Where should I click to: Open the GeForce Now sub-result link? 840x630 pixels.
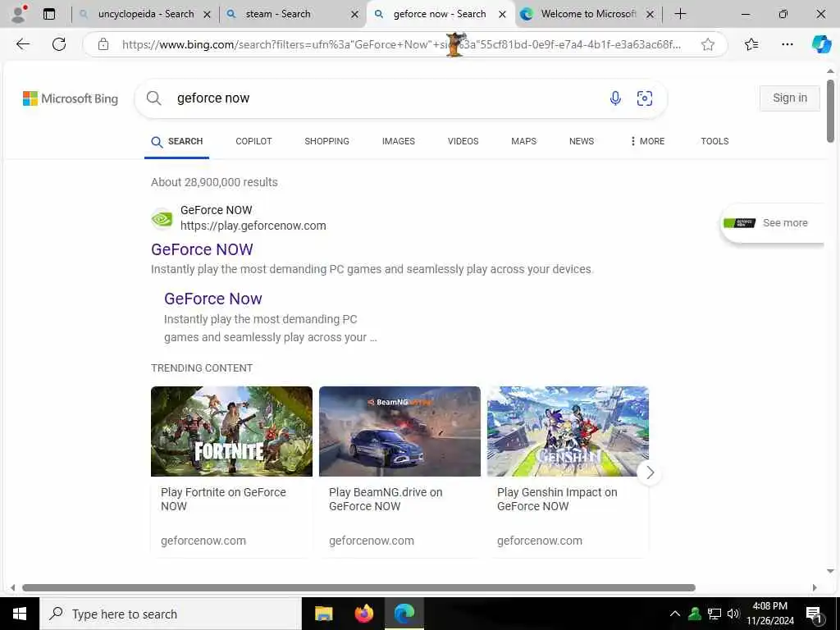213,299
